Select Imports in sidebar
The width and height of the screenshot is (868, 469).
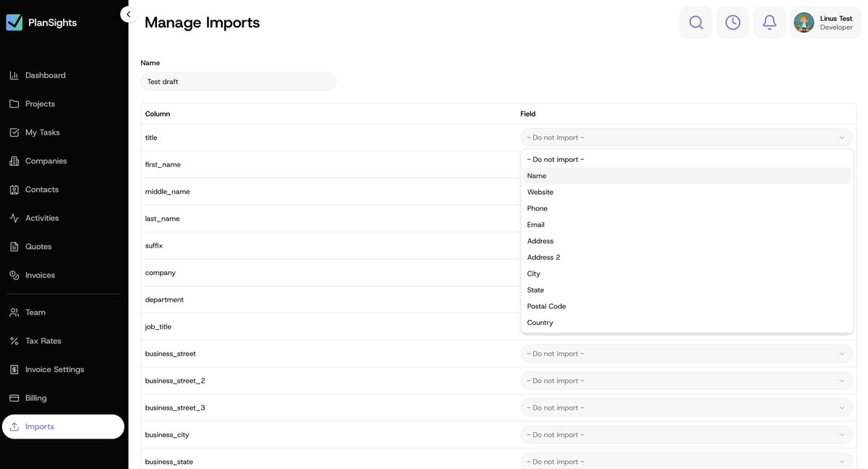click(63, 427)
